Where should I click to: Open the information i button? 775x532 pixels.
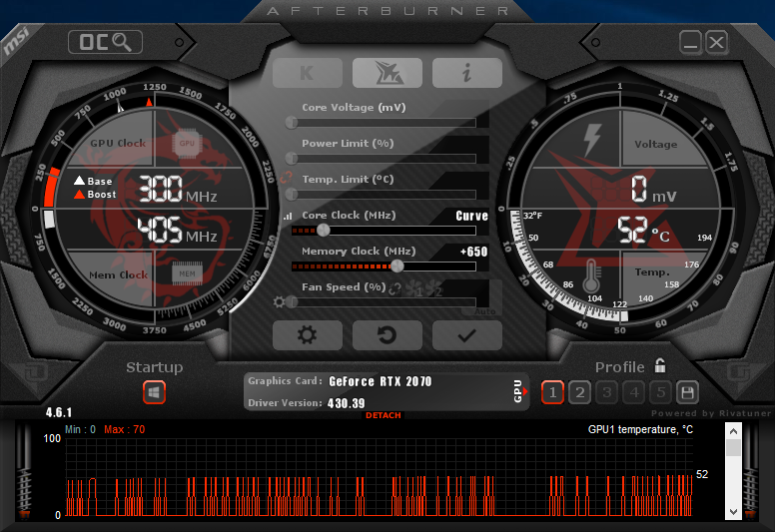point(467,73)
